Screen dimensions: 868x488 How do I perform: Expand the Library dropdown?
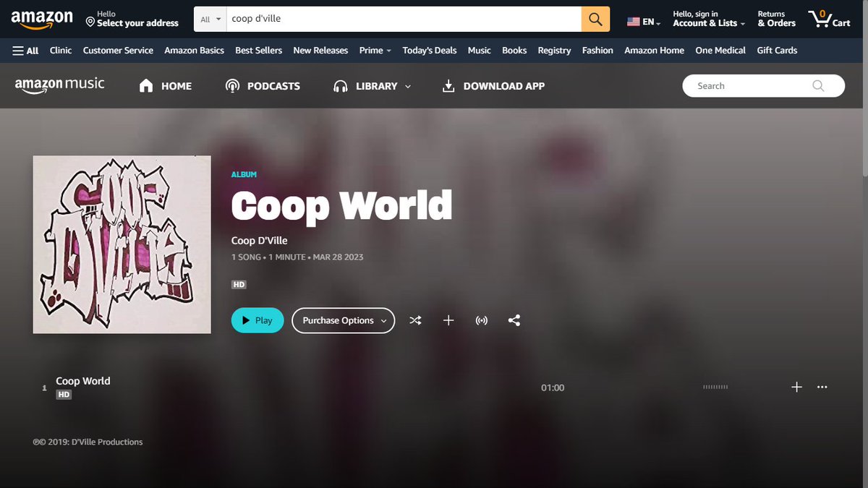tap(372, 86)
